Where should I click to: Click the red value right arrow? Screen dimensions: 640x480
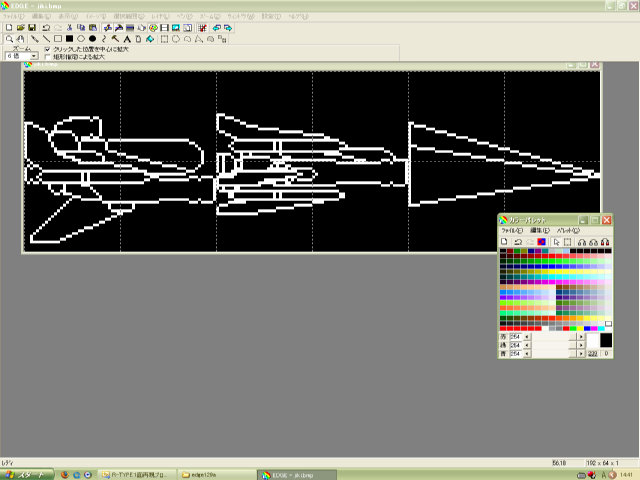point(581,337)
